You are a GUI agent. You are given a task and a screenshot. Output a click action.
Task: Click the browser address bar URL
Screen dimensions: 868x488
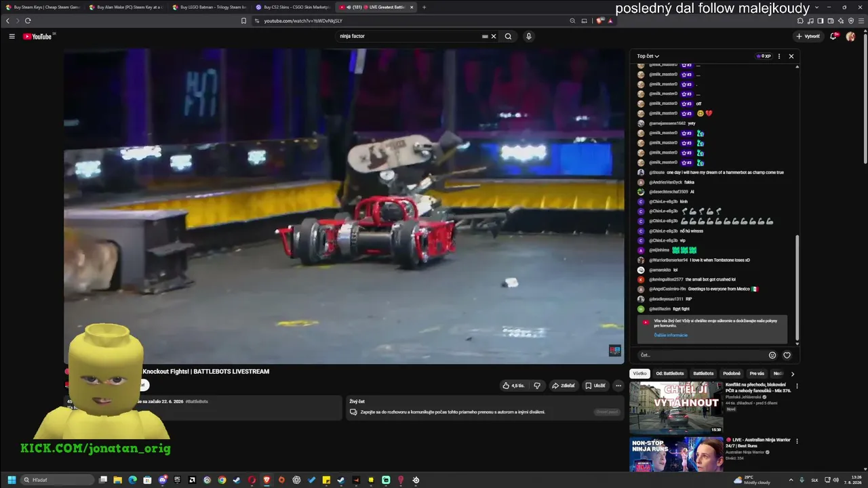[x=303, y=21]
